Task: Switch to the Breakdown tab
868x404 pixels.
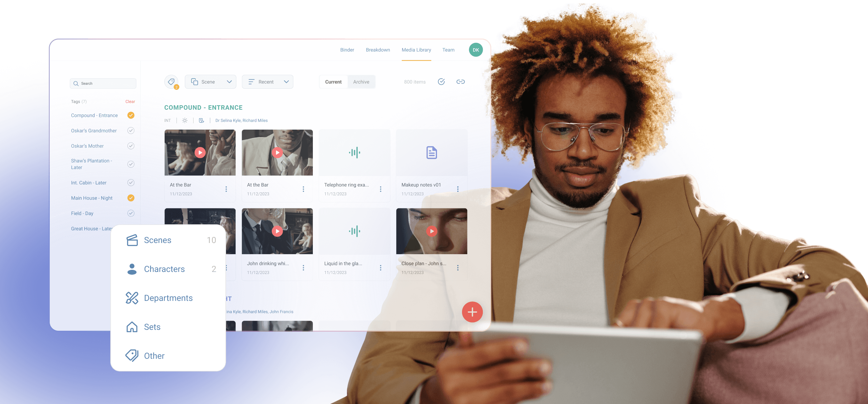Action: click(378, 49)
